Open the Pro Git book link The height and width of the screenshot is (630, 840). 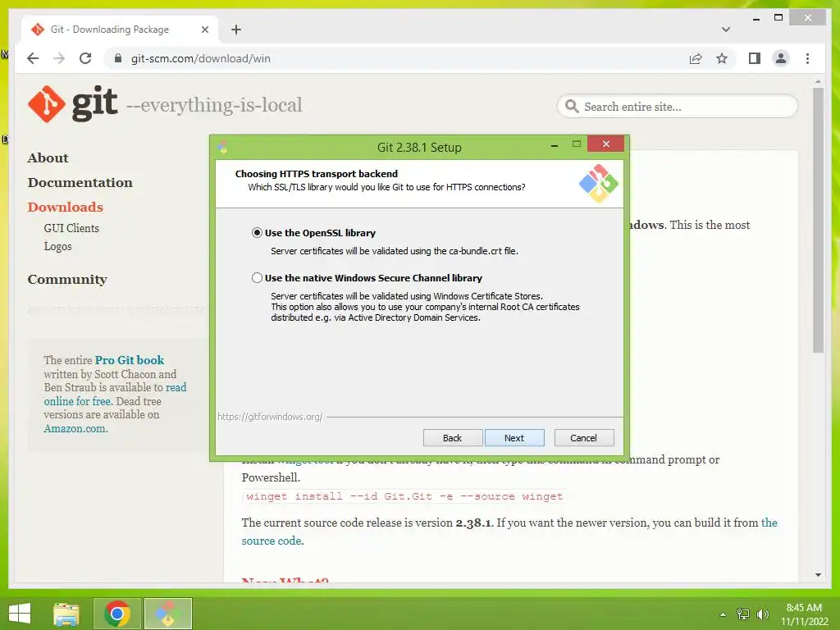point(129,360)
